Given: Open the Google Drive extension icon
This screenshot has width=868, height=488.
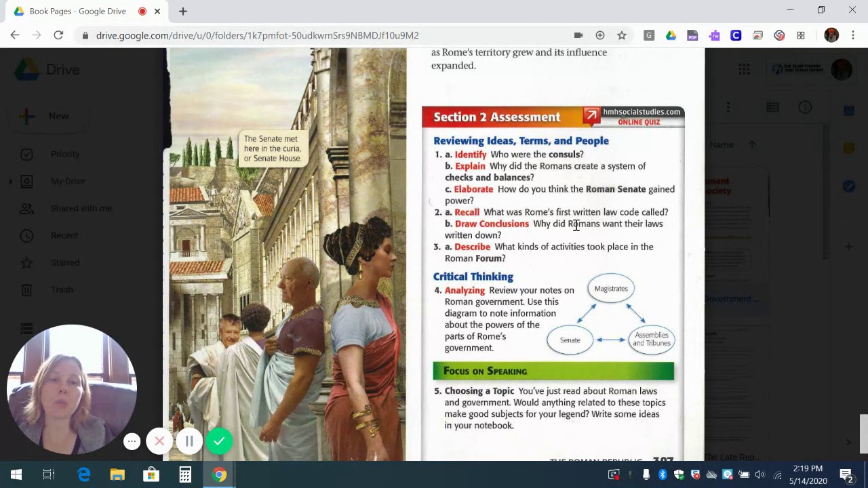Looking at the screenshot, I should point(671,35).
